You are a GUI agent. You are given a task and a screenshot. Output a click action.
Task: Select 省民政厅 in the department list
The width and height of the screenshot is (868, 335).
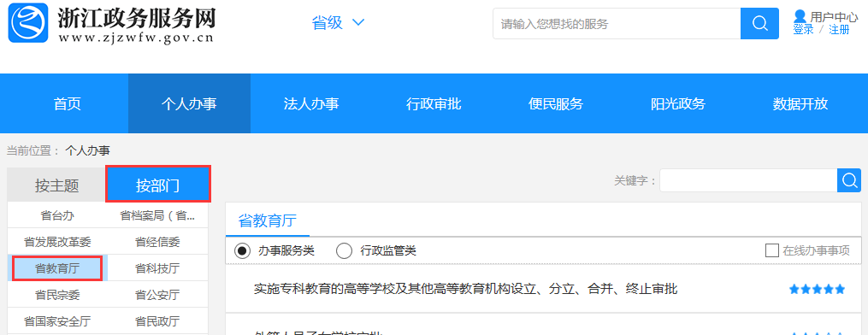157,321
